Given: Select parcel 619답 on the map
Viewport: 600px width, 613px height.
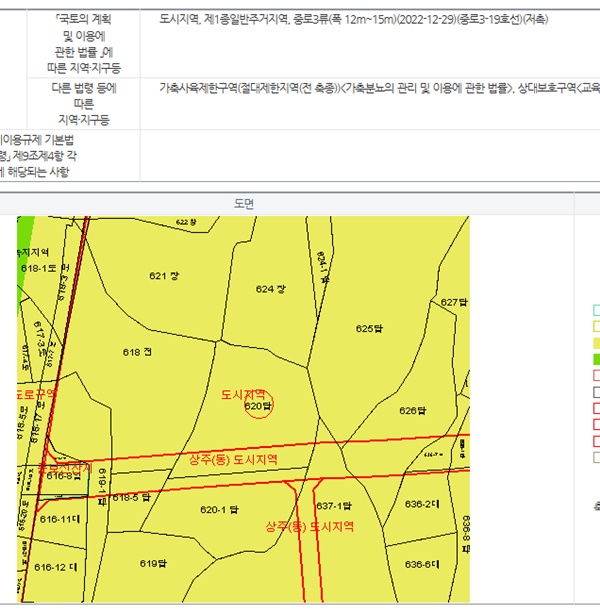Looking at the screenshot, I should pyautogui.click(x=151, y=563).
